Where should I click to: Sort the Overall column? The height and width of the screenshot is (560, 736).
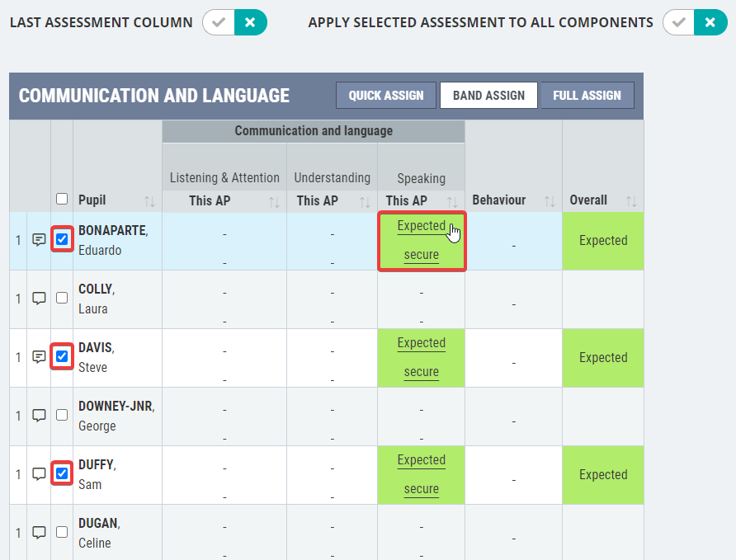coord(631,202)
